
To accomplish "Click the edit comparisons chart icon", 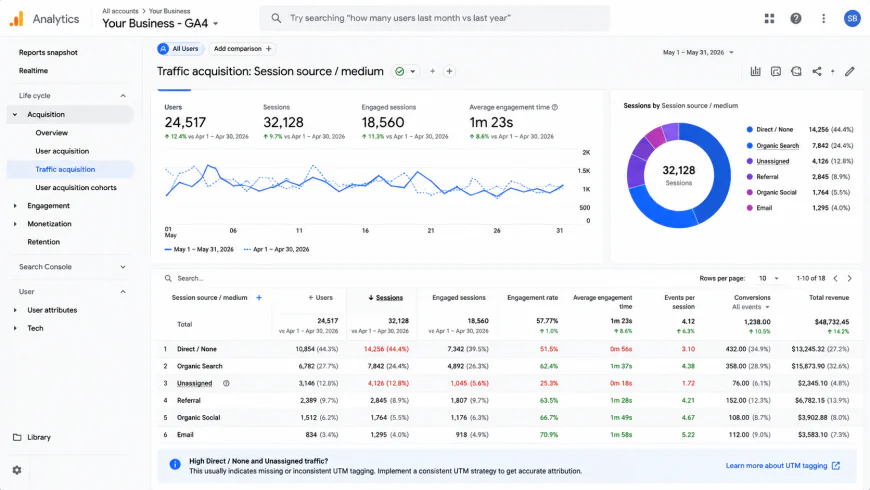I will (755, 71).
